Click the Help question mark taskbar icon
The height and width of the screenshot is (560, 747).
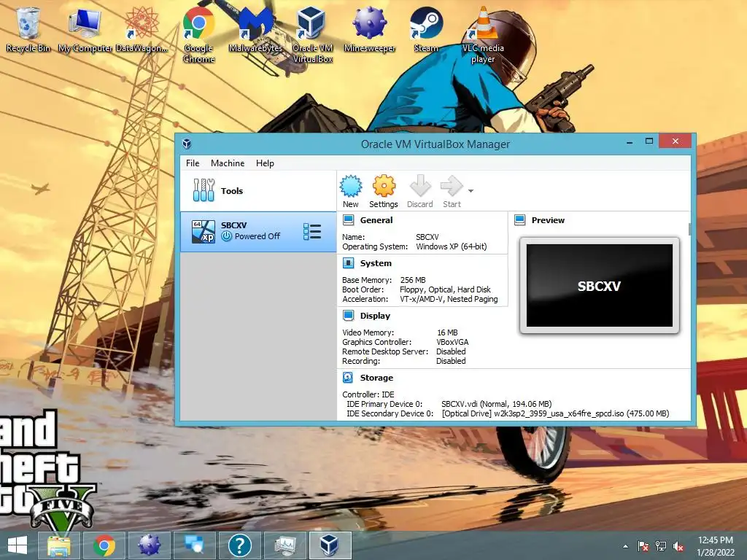[239, 545]
